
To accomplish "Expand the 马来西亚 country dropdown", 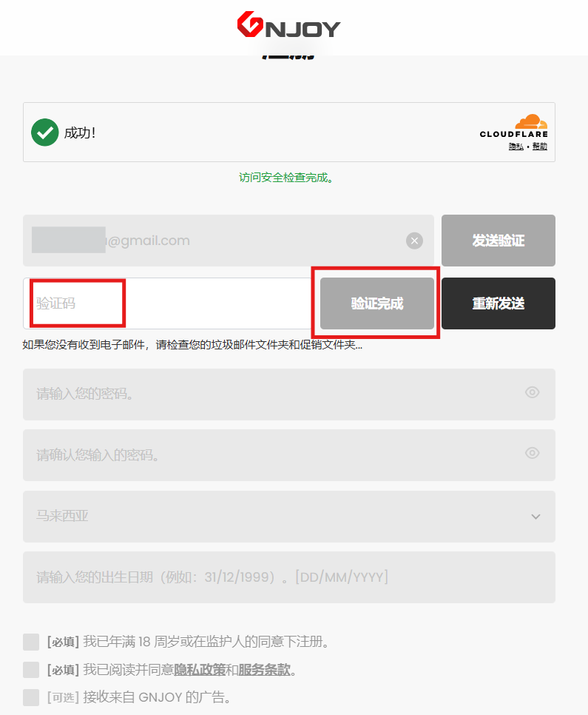I will click(x=289, y=517).
